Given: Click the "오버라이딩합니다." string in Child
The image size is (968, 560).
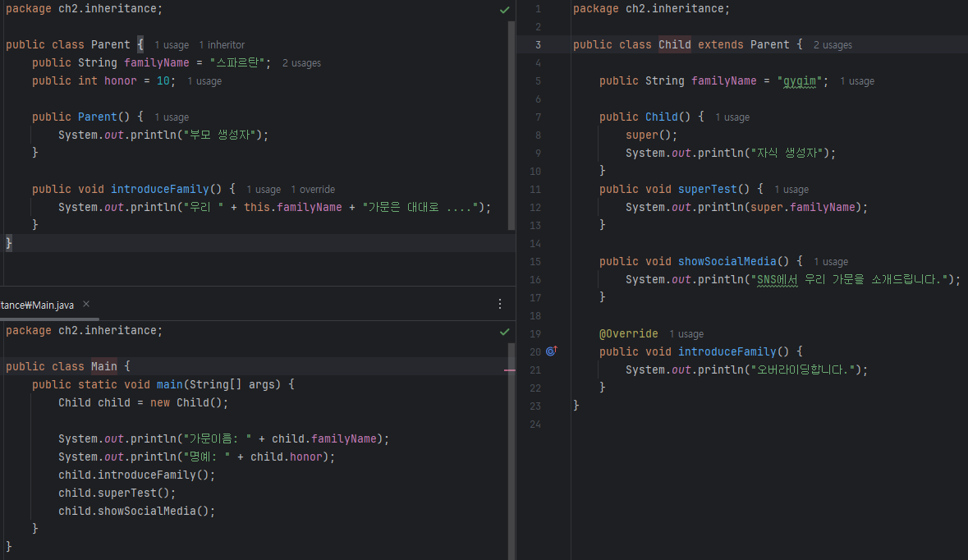Looking at the screenshot, I should (x=802, y=370).
